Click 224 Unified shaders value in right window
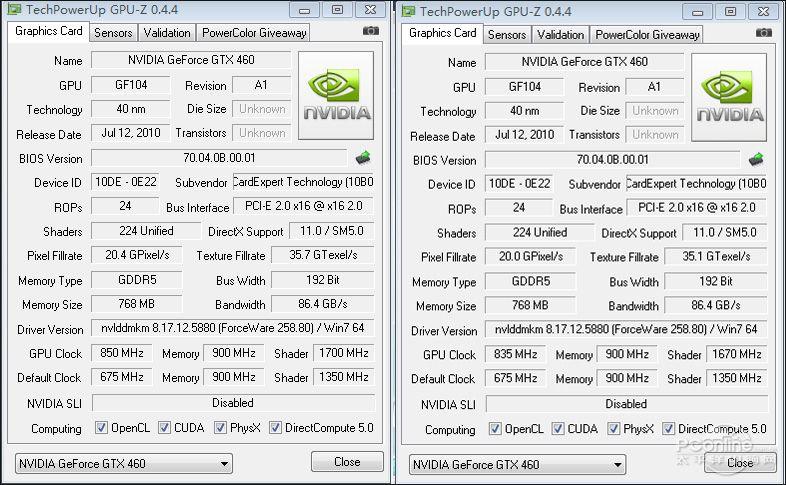 tap(539, 232)
